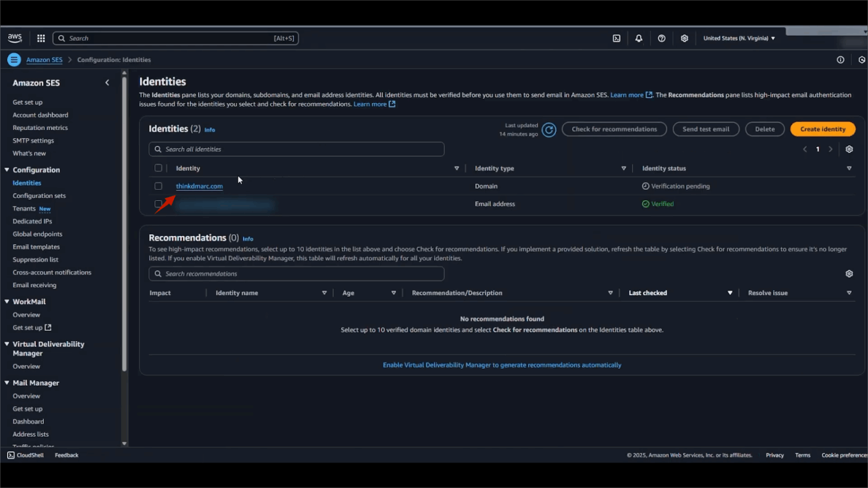This screenshot has height=488, width=868.
Task: Sort by the Identity type column arrow
Action: click(x=624, y=168)
